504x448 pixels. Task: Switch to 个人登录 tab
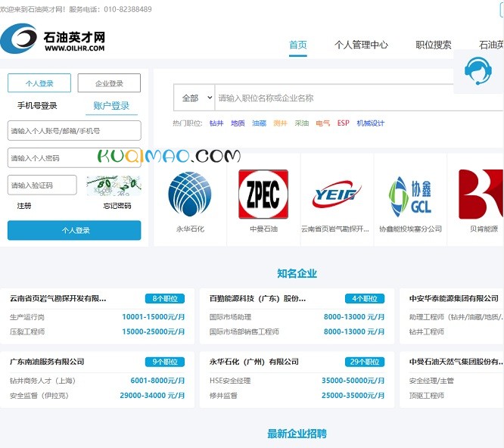coord(39,83)
